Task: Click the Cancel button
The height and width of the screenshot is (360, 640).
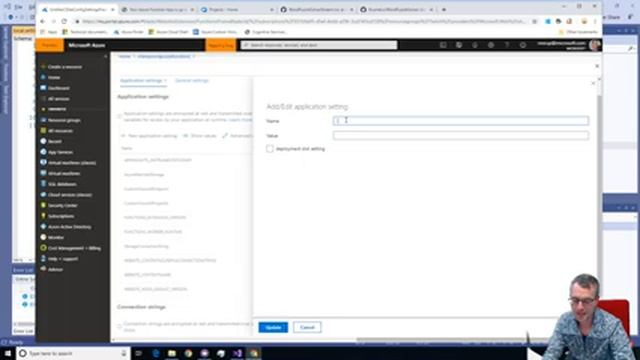Action: [307, 327]
